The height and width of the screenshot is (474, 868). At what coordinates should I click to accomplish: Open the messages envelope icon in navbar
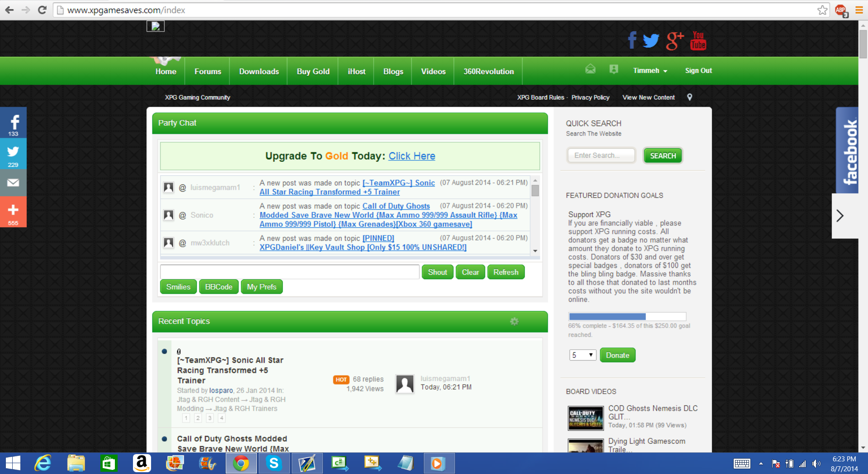[590, 69]
